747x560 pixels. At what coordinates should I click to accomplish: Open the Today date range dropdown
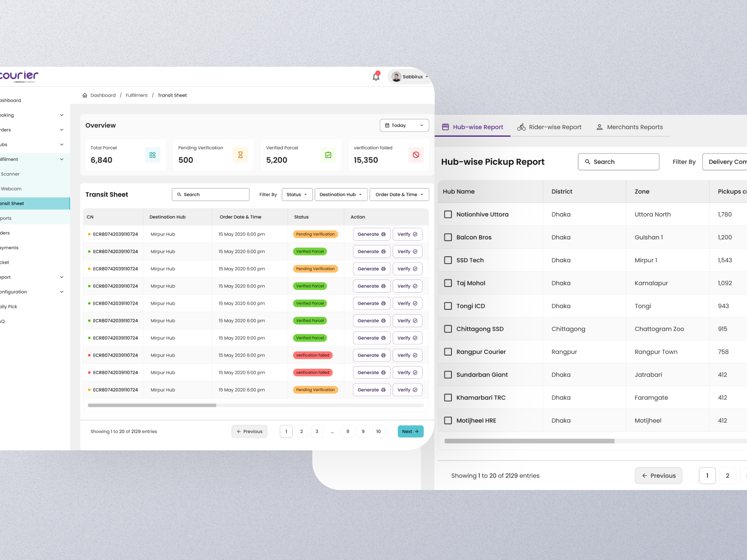[404, 126]
